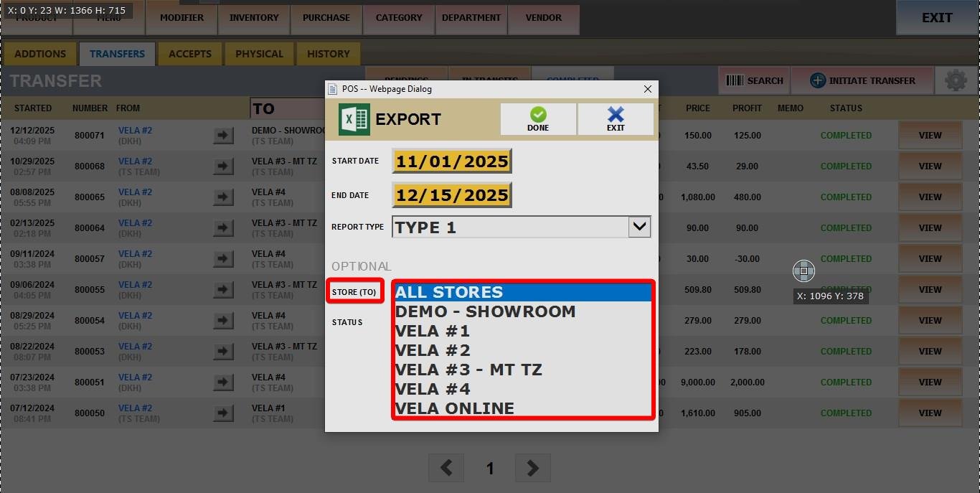Click arrow icon for transfer 800050

point(224,413)
